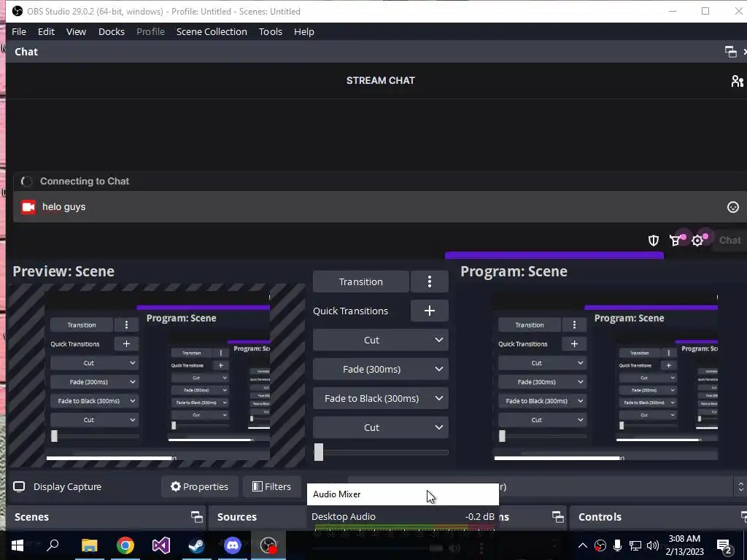
Task: Open the Help menu
Action: pyautogui.click(x=304, y=31)
